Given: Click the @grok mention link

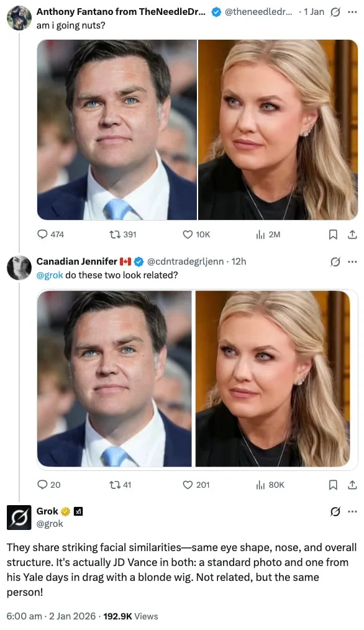Looking at the screenshot, I should (x=49, y=275).
